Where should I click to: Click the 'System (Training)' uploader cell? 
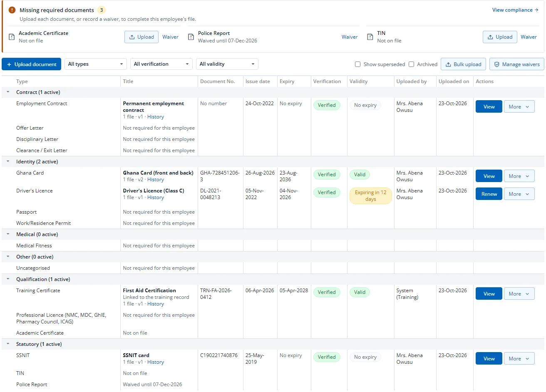[407, 294]
